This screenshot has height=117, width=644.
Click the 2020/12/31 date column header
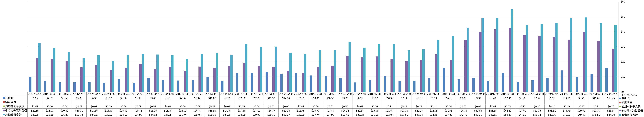pos(611,94)
